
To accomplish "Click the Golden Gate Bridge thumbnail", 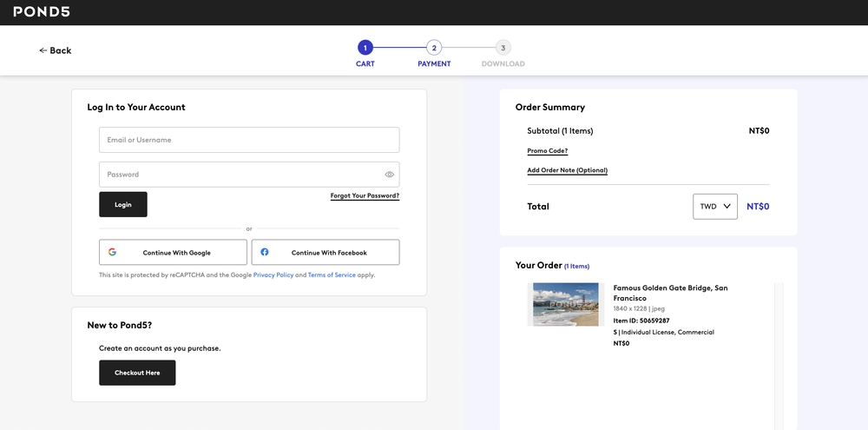I will pyautogui.click(x=565, y=304).
